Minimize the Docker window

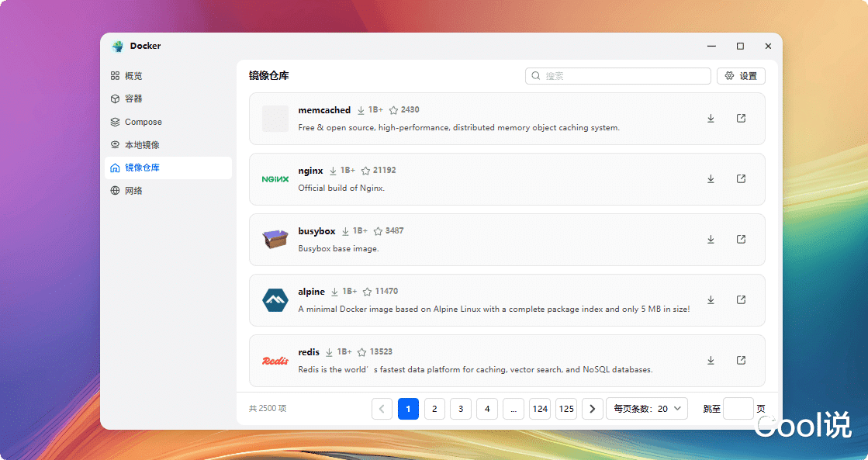[x=712, y=47]
